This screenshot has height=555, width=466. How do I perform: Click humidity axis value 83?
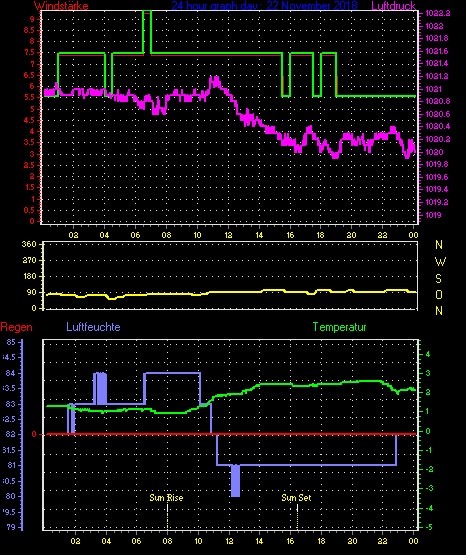(11, 404)
